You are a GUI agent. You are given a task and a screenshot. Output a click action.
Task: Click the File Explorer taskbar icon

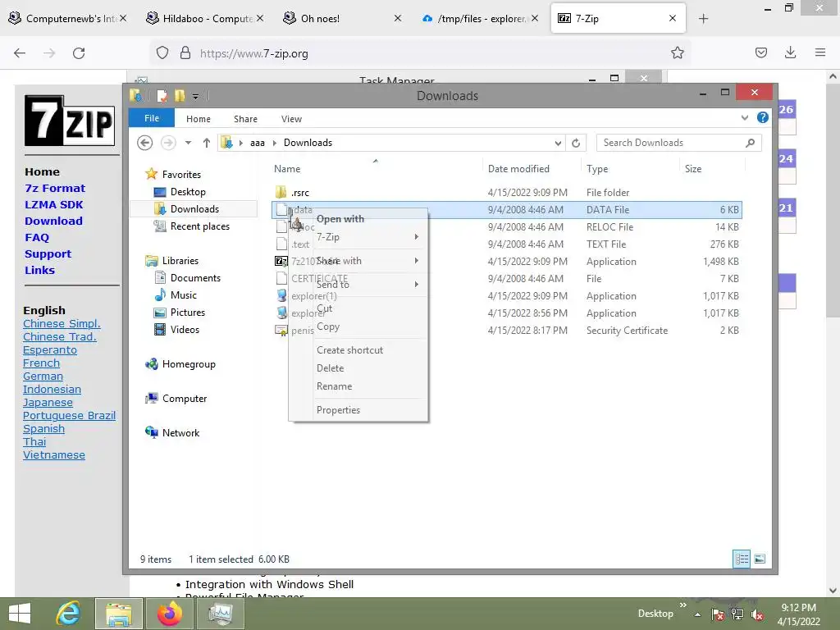(119, 614)
